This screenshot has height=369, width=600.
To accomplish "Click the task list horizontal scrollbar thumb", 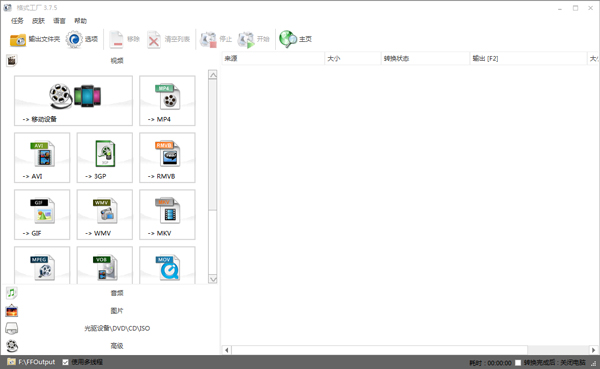I will tap(380, 350).
